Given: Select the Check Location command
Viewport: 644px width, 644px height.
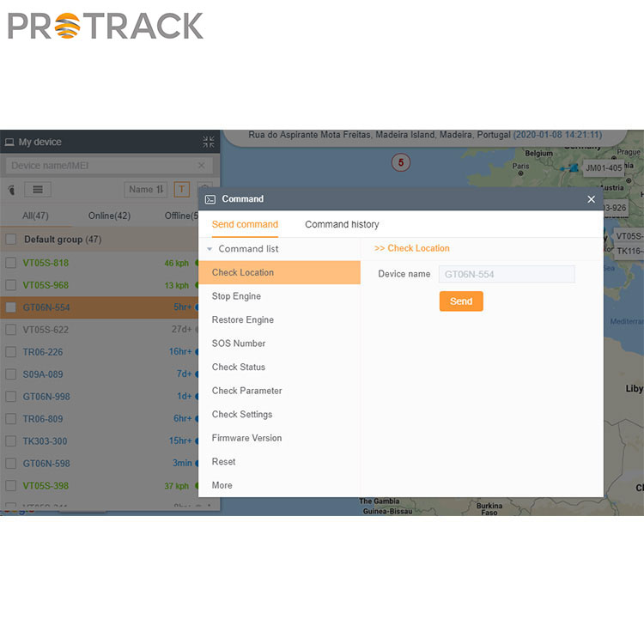Looking at the screenshot, I should (x=279, y=272).
